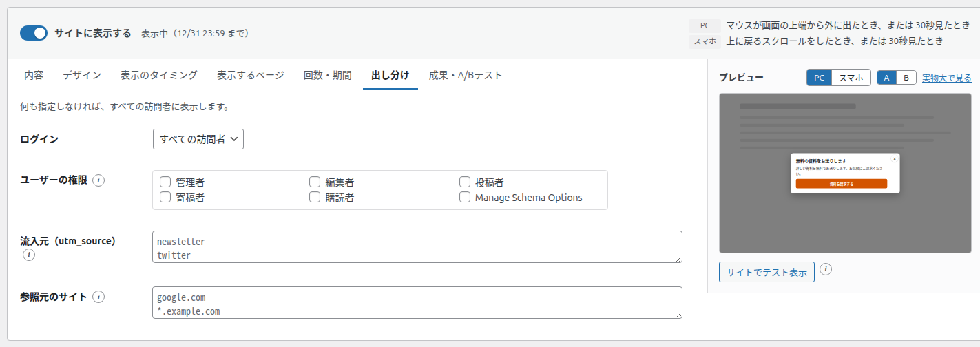Enable the 投稿者 role checkbox

pos(465,182)
